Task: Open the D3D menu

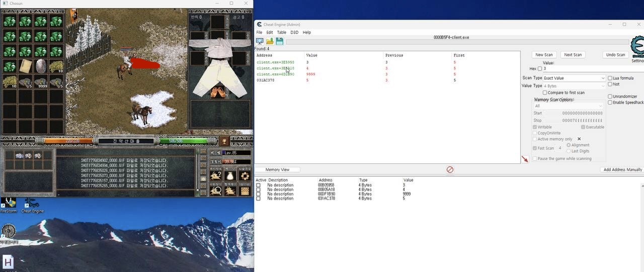Action: pos(294,32)
